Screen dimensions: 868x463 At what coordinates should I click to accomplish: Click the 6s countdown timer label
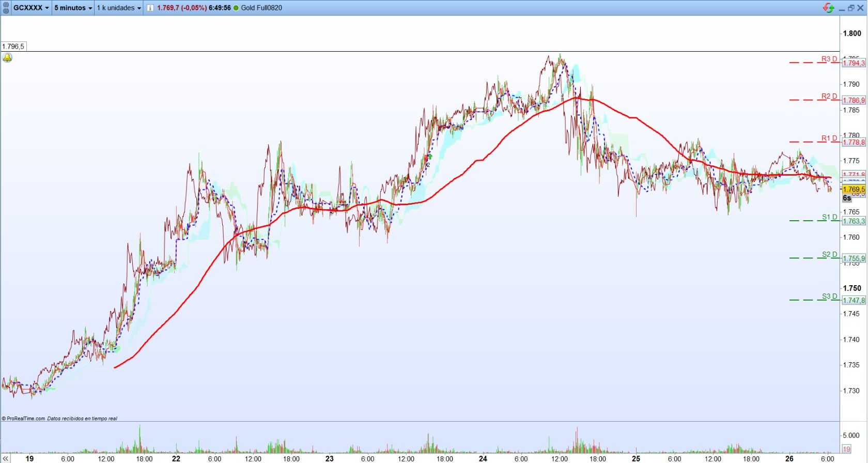847,198
